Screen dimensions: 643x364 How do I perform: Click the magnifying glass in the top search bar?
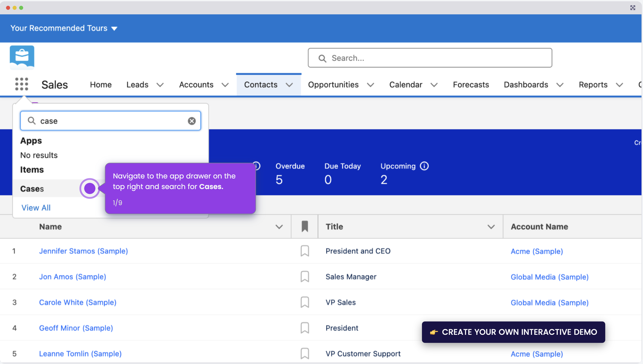coord(322,58)
